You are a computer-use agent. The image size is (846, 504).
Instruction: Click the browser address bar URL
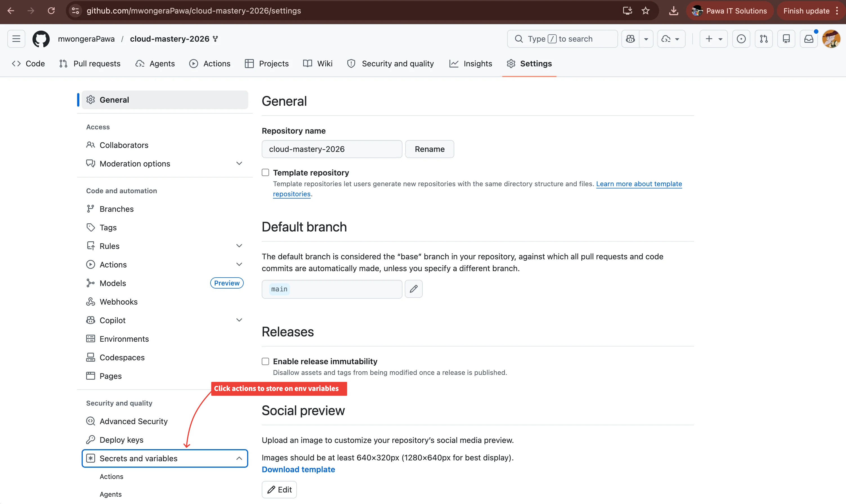(x=194, y=10)
